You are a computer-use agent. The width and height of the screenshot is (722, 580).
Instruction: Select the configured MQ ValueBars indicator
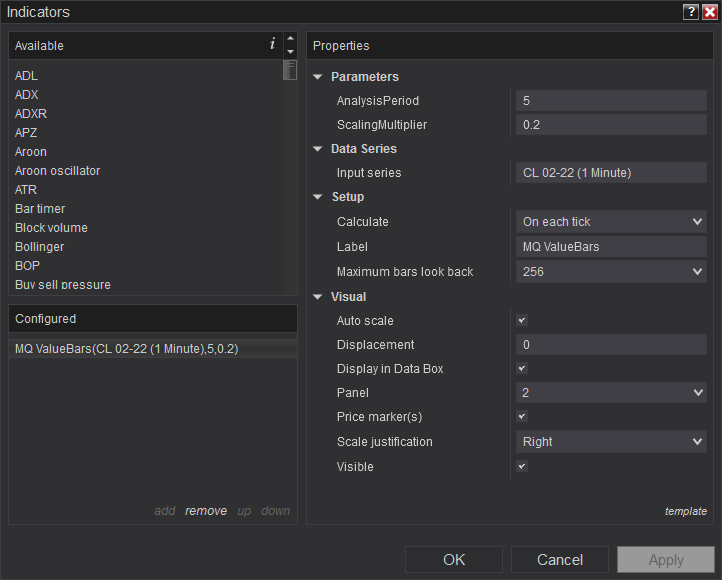click(x=153, y=349)
